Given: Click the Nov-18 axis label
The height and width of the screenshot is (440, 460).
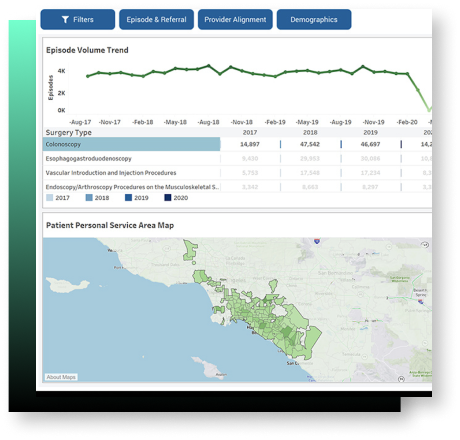Looking at the screenshot, I should (x=242, y=122).
